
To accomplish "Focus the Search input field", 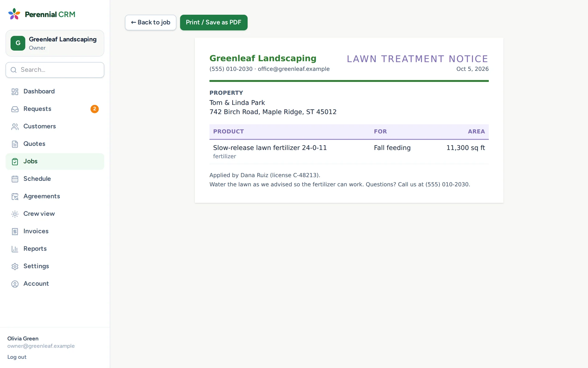I will [x=55, y=70].
